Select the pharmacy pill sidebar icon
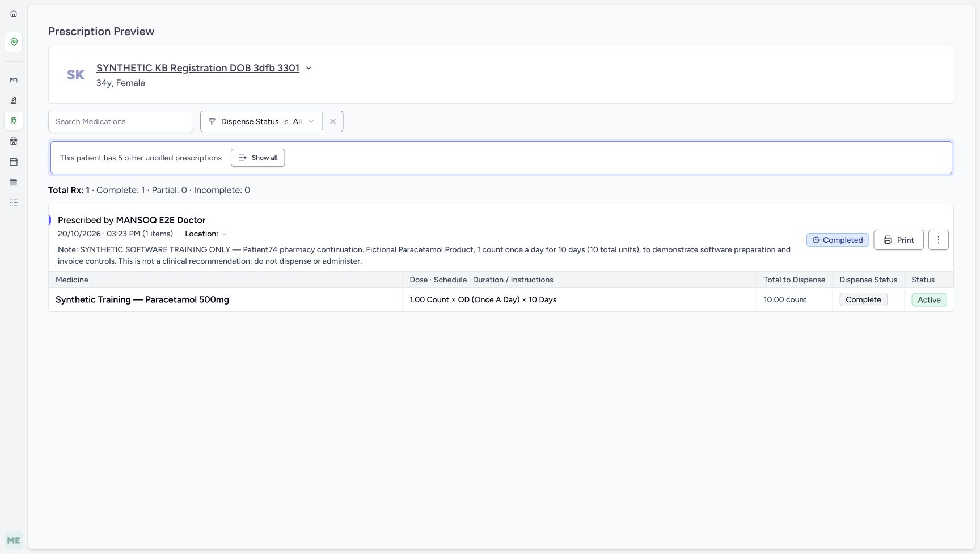The height and width of the screenshot is (554, 980). pos(14,121)
